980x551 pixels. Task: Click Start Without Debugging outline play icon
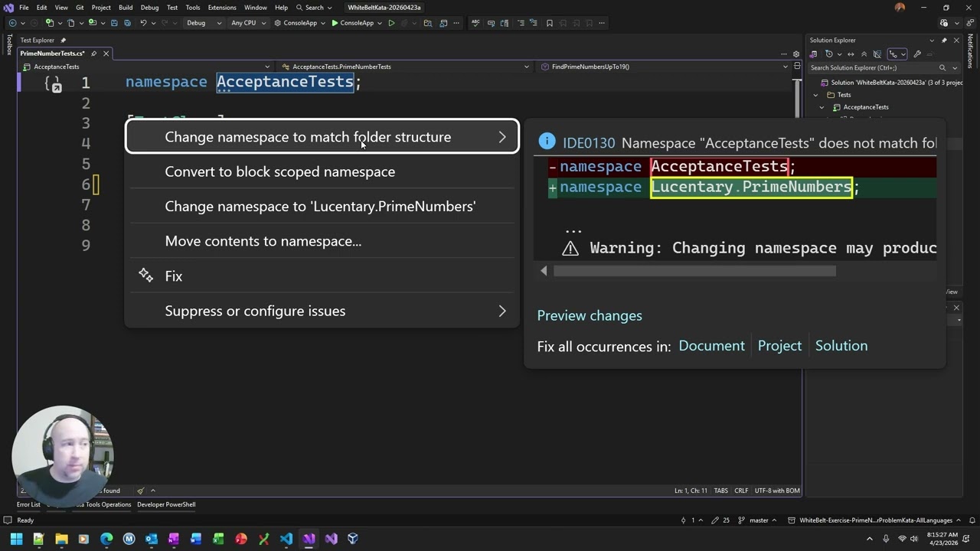[391, 23]
